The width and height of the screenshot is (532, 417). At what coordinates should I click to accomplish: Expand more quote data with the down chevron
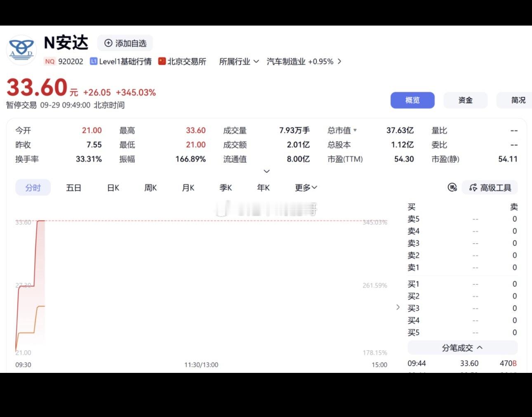tap(267, 171)
